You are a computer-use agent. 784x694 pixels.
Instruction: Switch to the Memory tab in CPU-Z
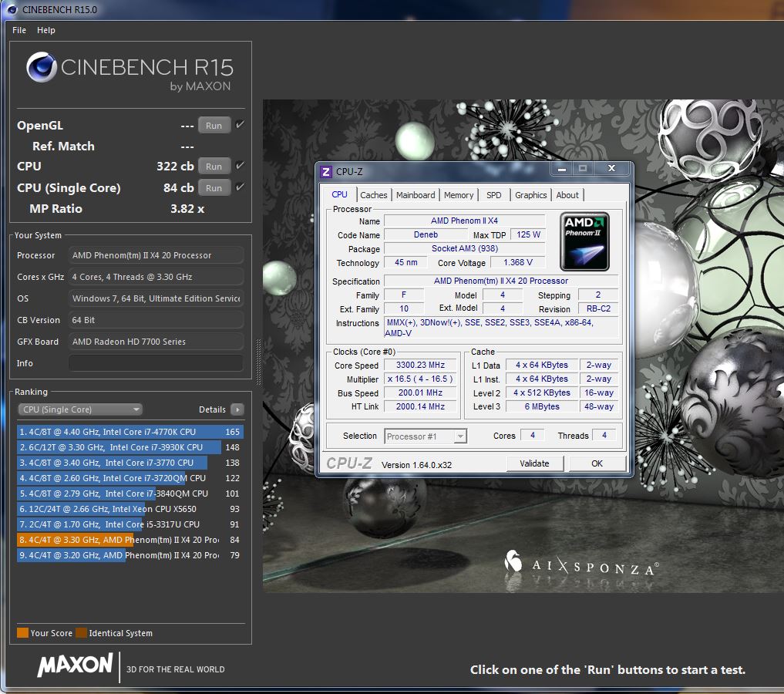coord(459,195)
